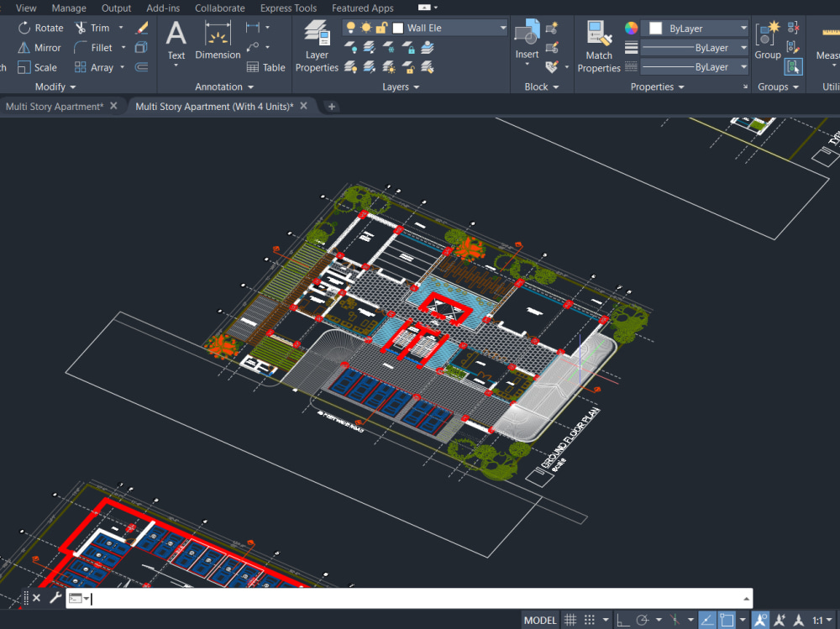Click the MODEL button in status bar

point(540,619)
